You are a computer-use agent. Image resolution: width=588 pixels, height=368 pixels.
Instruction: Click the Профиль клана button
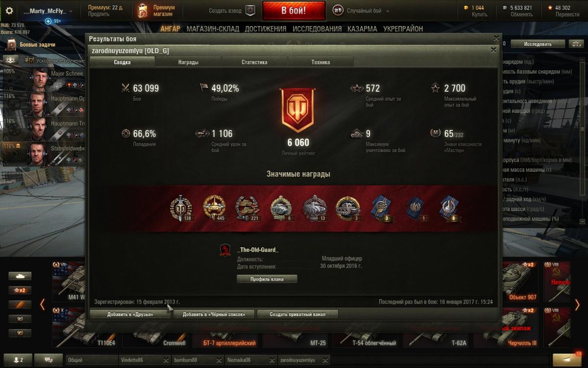[267, 279]
